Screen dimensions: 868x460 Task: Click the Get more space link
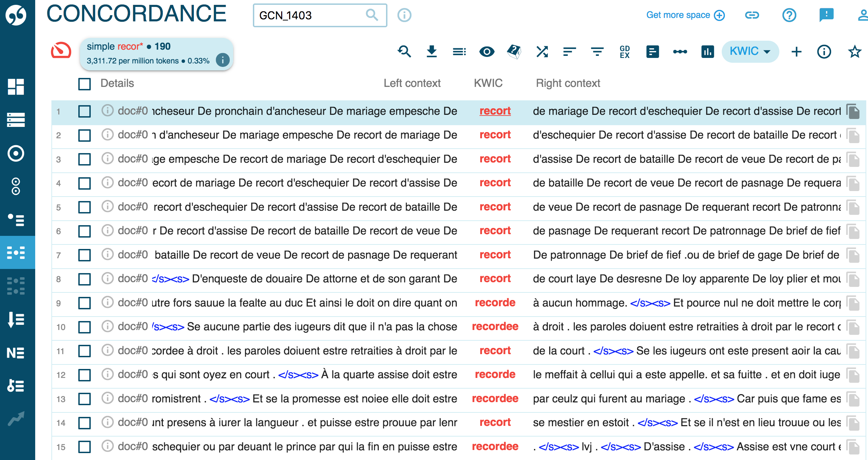tap(685, 15)
